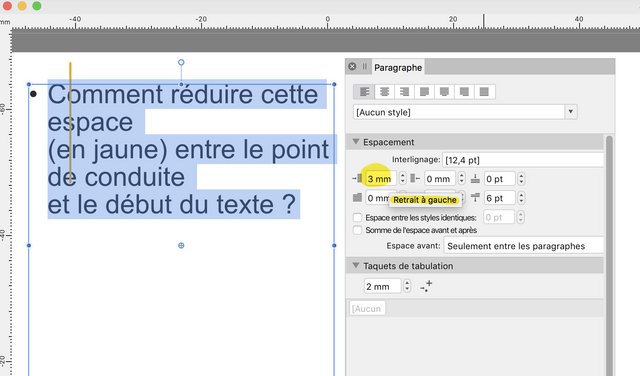
Task: Add a new tab stop with the plus icon
Action: (x=426, y=286)
